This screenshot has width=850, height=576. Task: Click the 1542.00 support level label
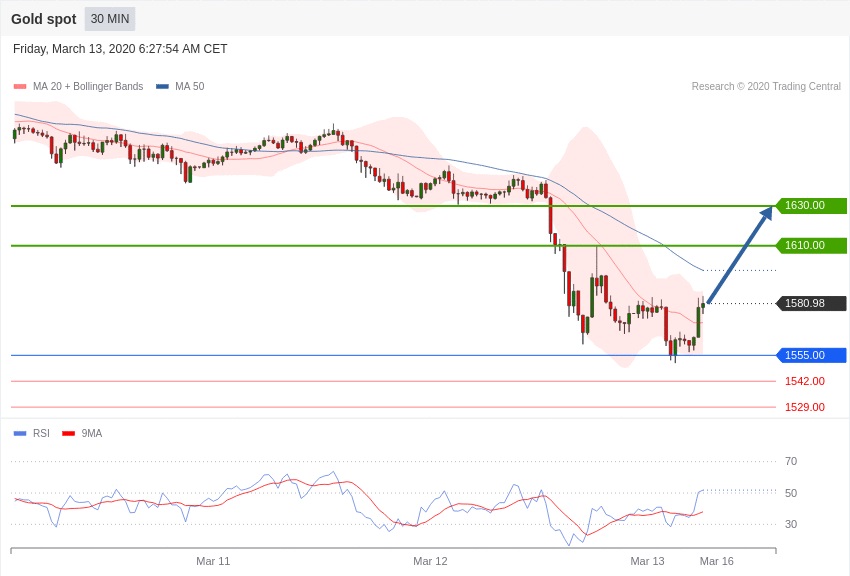[804, 381]
